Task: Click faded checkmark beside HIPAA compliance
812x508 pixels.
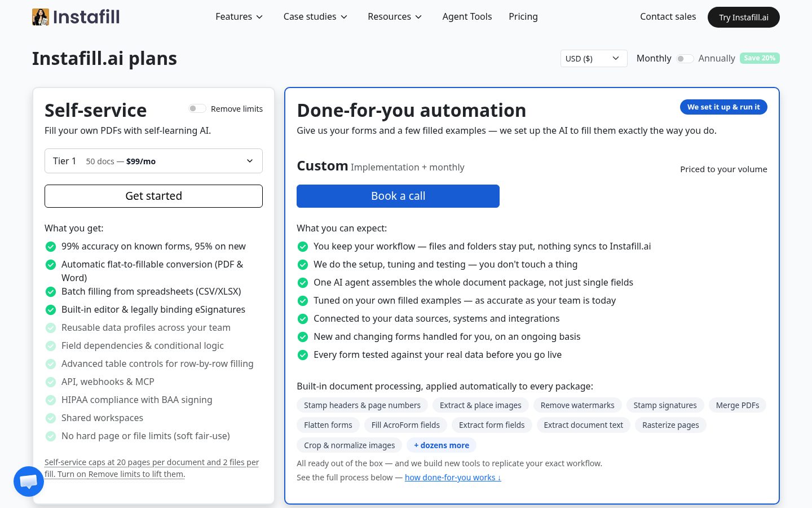Action: [51, 400]
